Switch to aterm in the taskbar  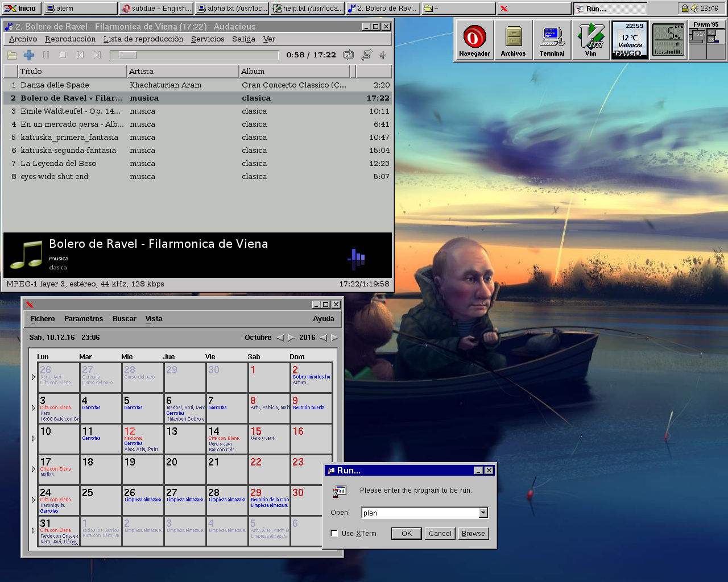80,9
